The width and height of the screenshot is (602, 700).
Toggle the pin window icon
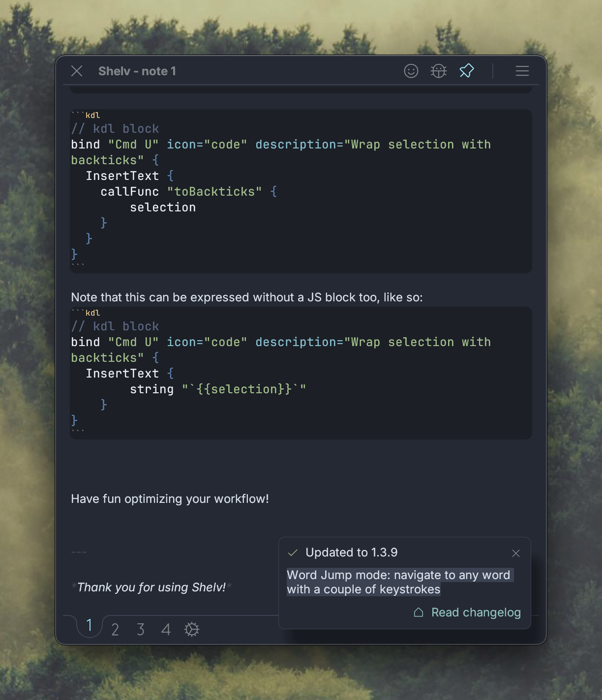pyautogui.click(x=466, y=71)
